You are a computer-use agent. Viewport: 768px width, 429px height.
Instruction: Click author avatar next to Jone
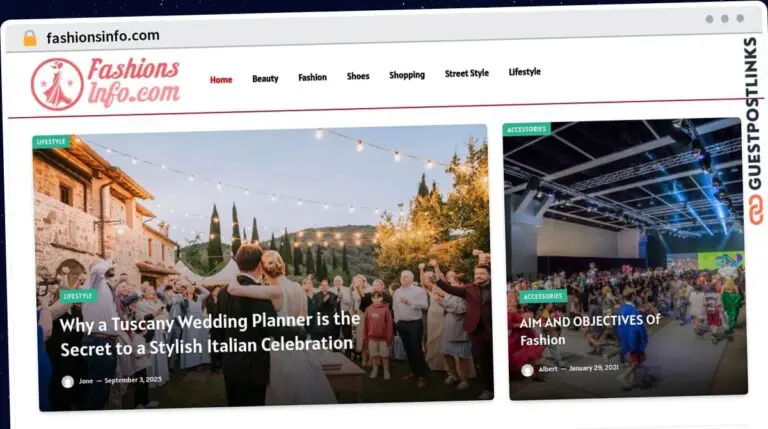[68, 381]
